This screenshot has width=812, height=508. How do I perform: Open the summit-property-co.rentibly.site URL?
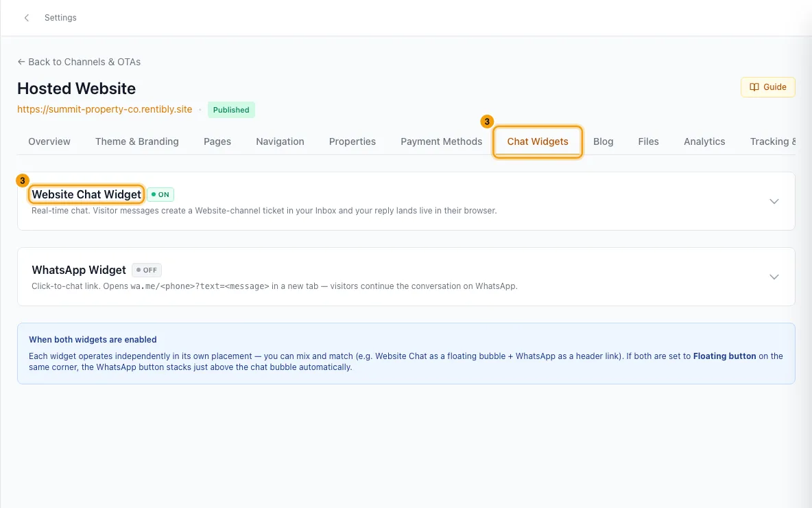(105, 109)
